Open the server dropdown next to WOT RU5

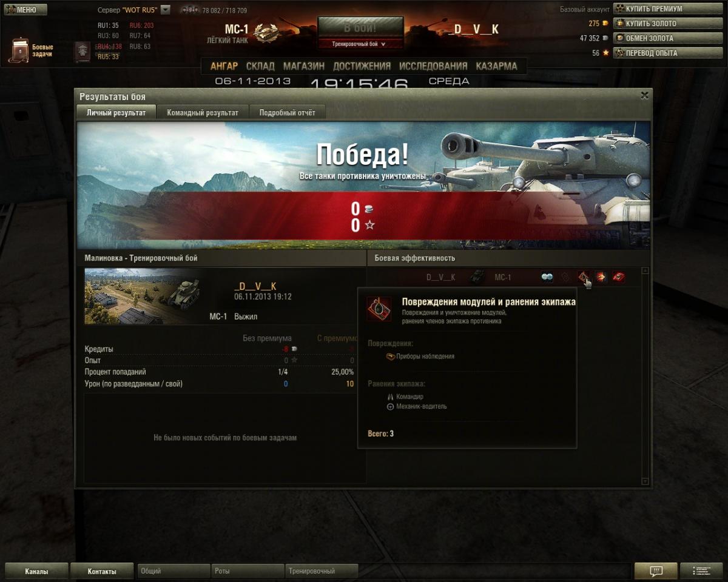(165, 10)
